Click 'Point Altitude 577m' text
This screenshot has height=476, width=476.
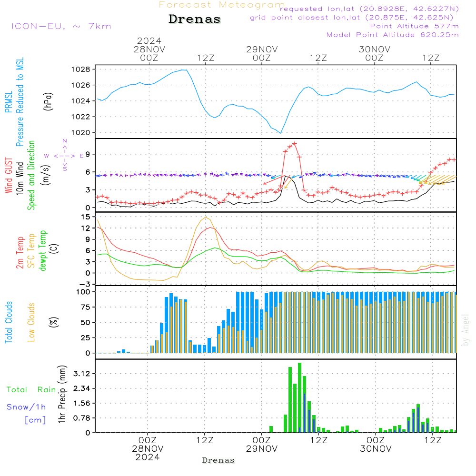[x=414, y=26]
